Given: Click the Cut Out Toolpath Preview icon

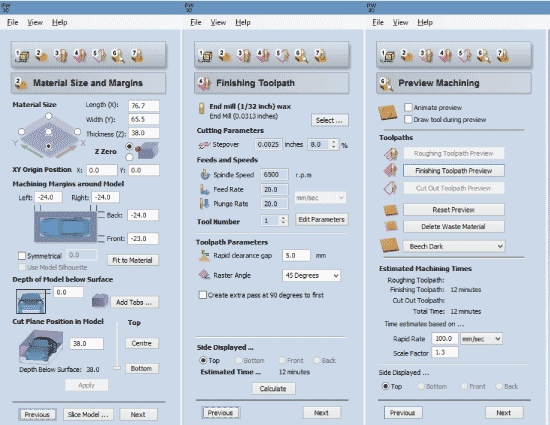Looking at the screenshot, I should 390,188.
